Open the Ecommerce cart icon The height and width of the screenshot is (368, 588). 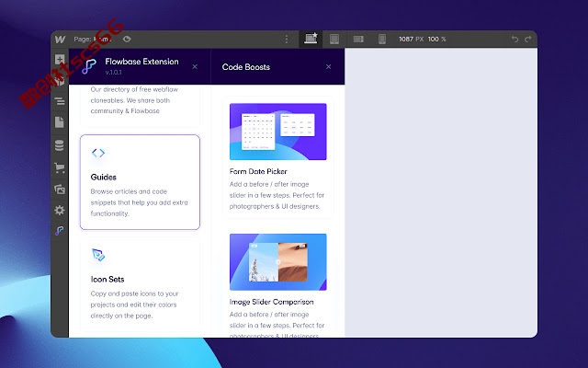pos(60,167)
